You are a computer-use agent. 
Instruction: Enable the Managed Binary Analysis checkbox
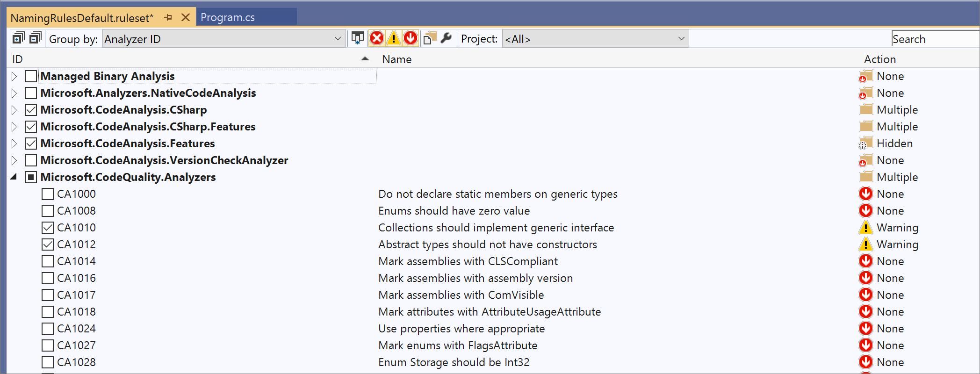(31, 76)
